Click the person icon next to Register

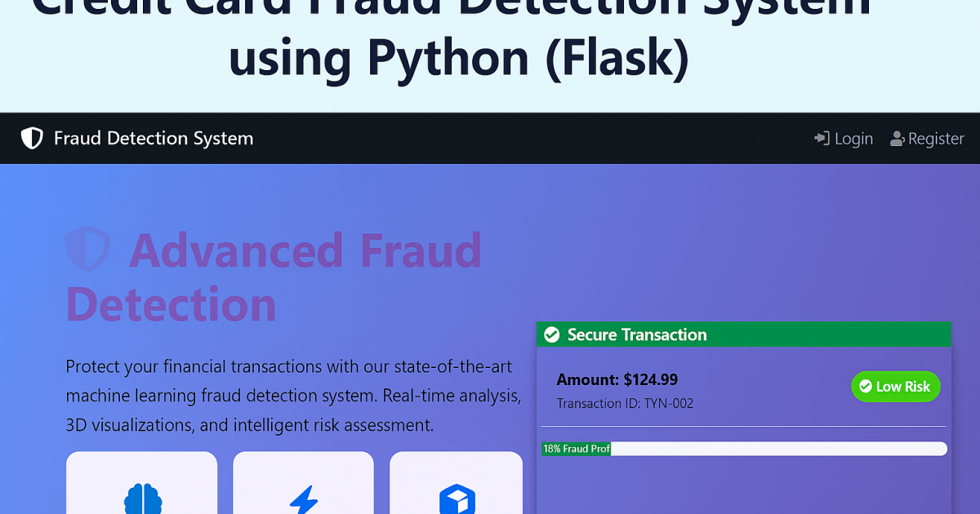click(897, 138)
